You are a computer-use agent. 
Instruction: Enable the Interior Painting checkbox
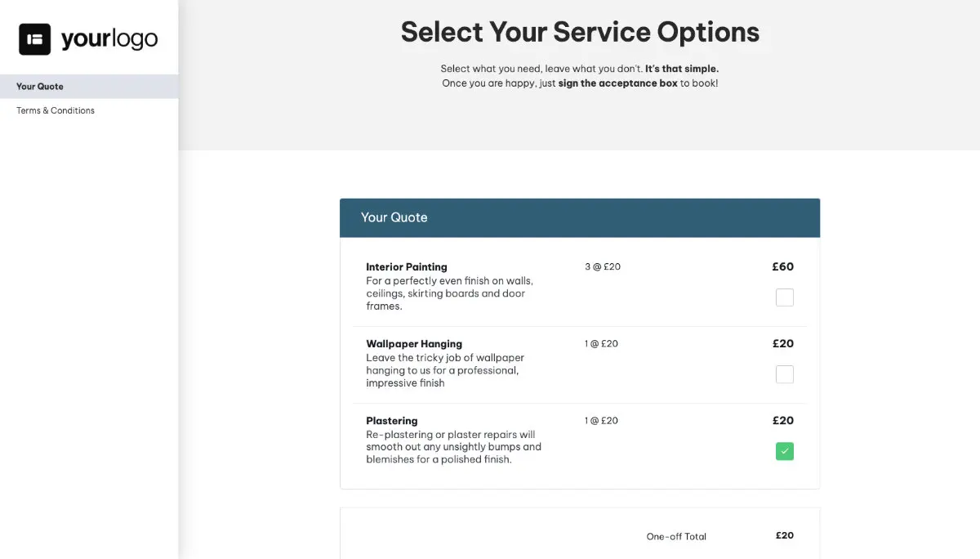784,297
